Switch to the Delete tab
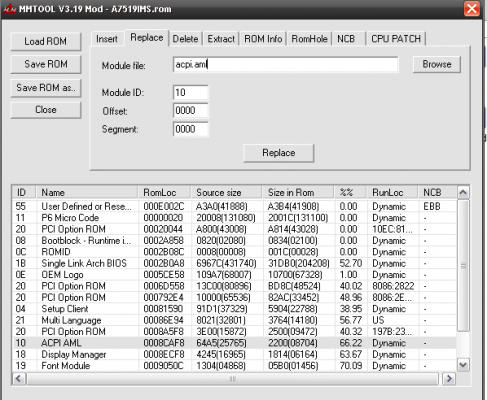Image resolution: width=487 pixels, height=400 pixels. click(185, 39)
